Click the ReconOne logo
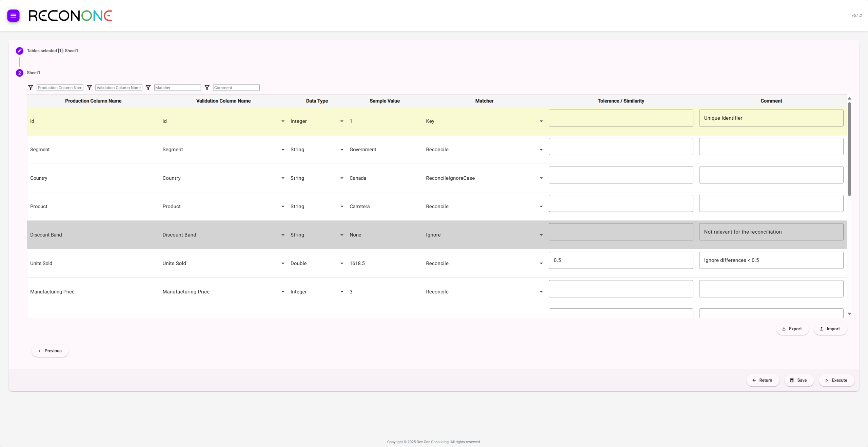The height and width of the screenshot is (447, 868). pyautogui.click(x=70, y=16)
